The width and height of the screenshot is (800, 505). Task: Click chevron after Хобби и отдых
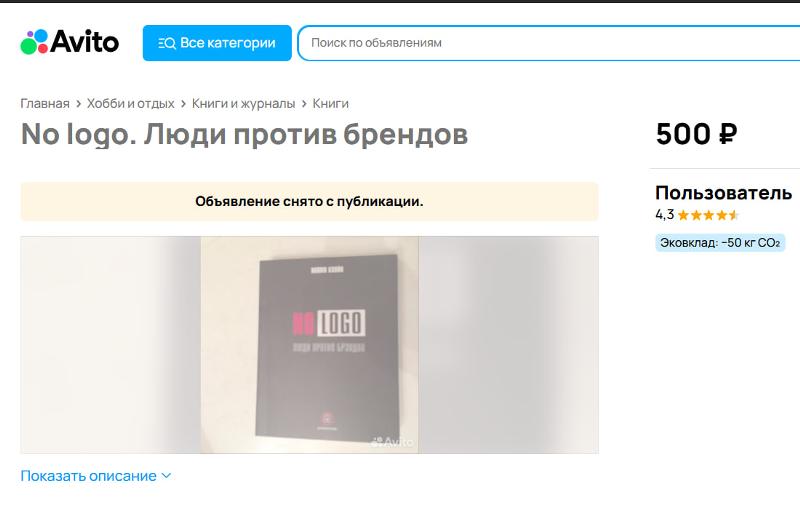pyautogui.click(x=184, y=104)
